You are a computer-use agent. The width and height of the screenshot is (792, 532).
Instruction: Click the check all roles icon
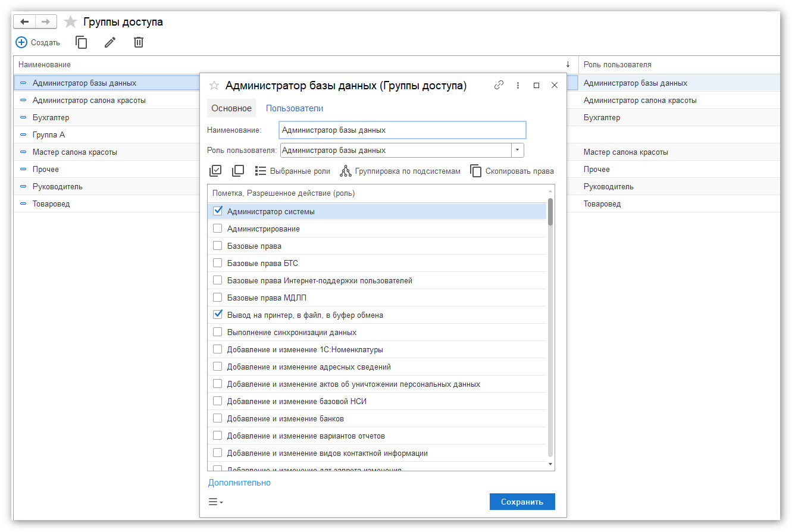(x=215, y=171)
